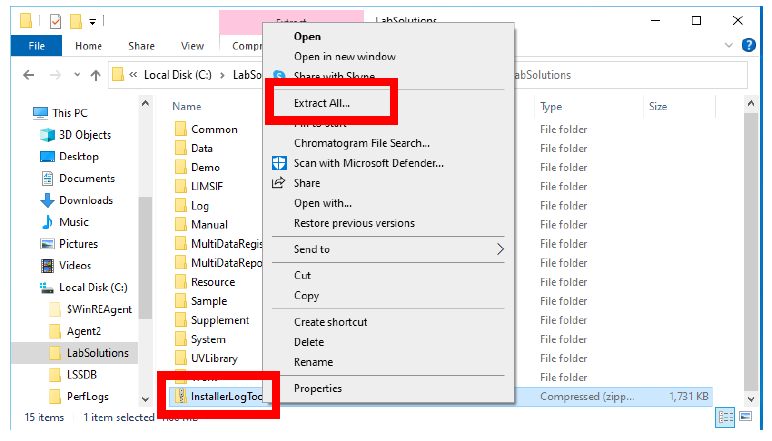Open the recent locations dropdown arrow
Image resolution: width=772 pixels, height=441 pixels.
coord(77,75)
